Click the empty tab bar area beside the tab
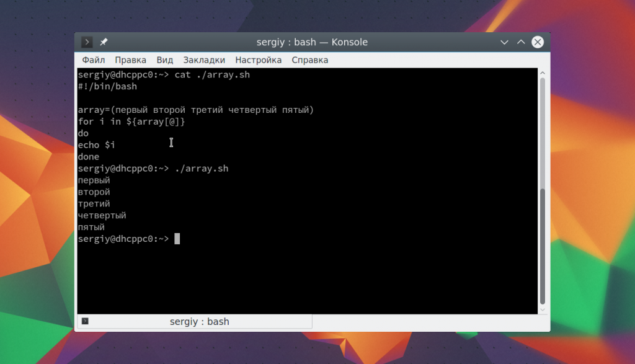Viewport: 635px width, 364px height. coord(428,322)
